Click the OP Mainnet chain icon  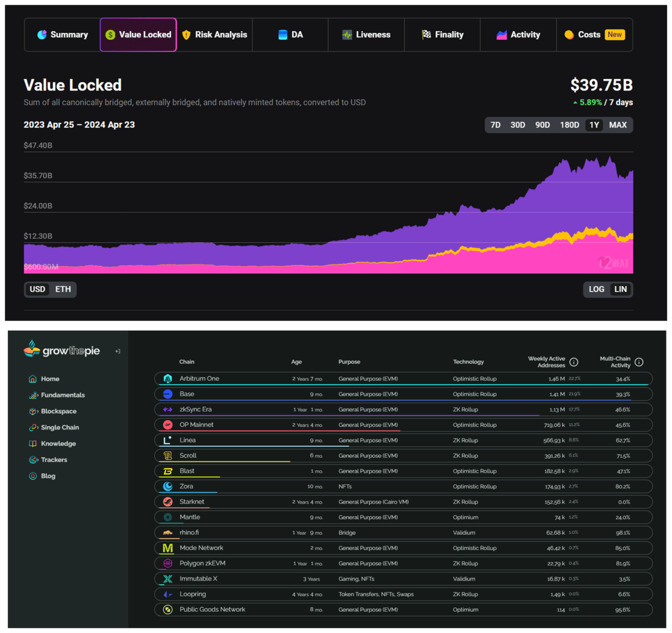point(168,425)
